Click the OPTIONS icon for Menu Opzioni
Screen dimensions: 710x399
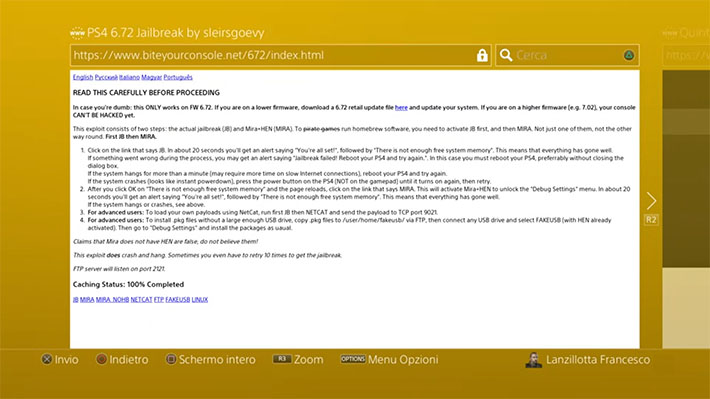pyautogui.click(x=353, y=359)
